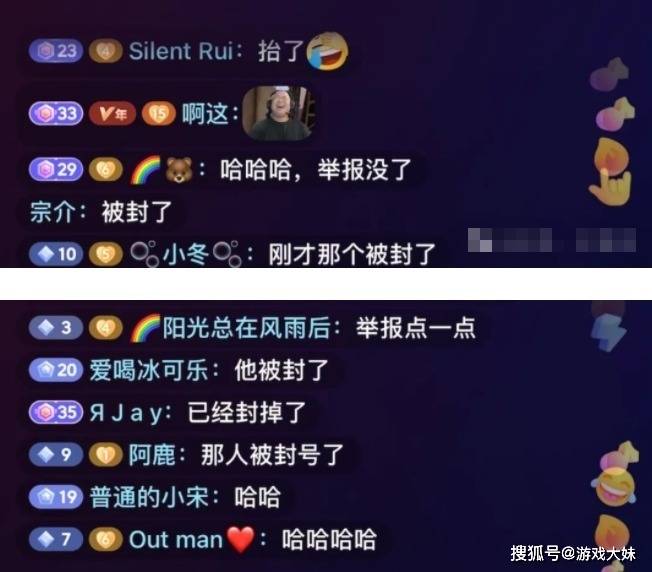Select the comment 已经封掉了 by Я J a y
The height and width of the screenshot is (572, 652).
click(247, 412)
